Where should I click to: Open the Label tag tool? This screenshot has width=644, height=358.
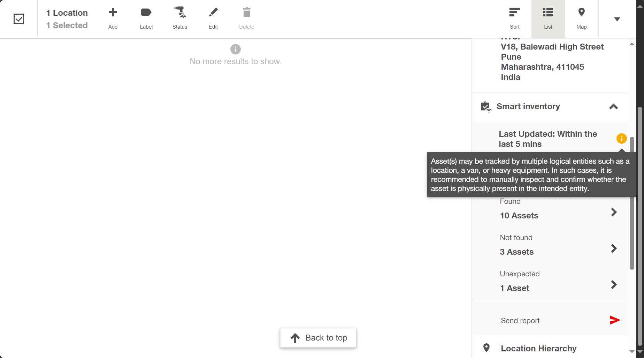(146, 13)
